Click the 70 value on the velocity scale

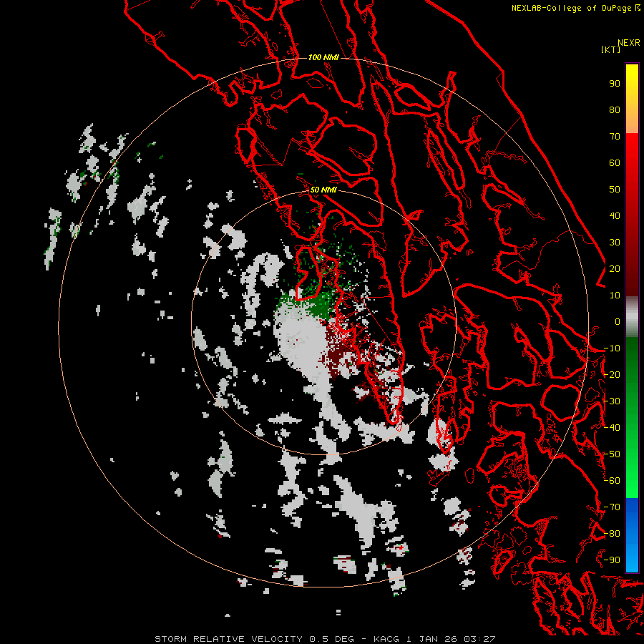point(615,137)
